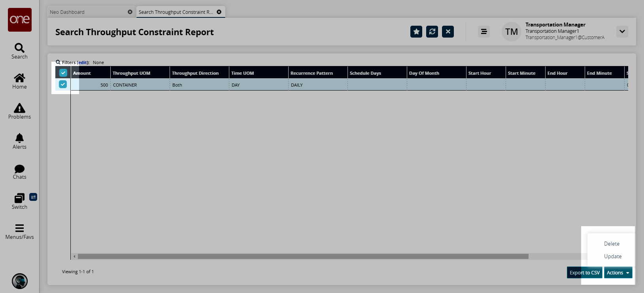Sort by the Amount column header
This screenshot has height=293, width=644.
[91, 73]
